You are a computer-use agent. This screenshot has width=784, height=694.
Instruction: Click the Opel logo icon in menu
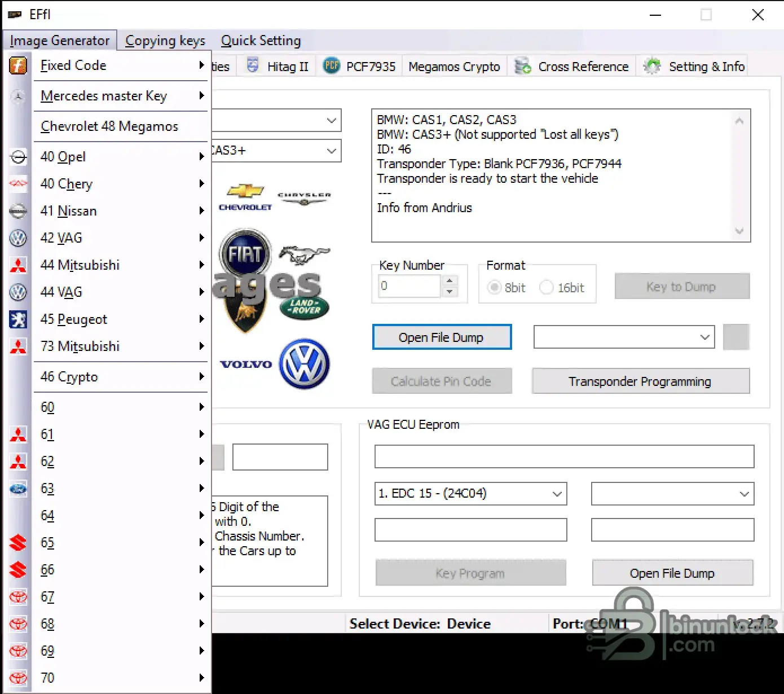(18, 157)
